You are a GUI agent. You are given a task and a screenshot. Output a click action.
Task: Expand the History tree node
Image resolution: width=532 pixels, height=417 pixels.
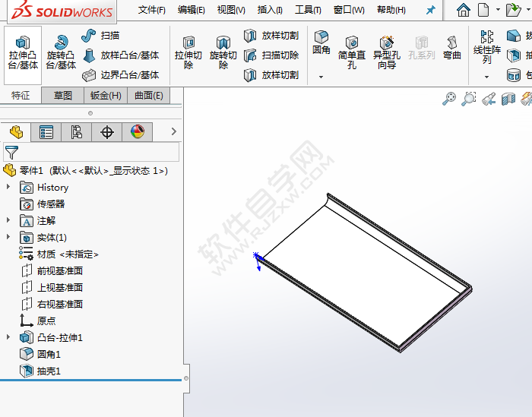point(8,188)
